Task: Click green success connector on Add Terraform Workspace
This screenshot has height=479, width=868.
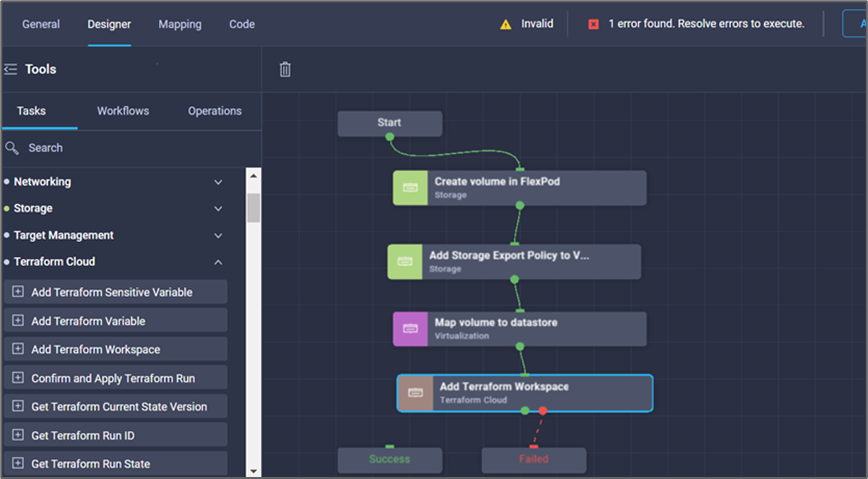Action: [525, 410]
